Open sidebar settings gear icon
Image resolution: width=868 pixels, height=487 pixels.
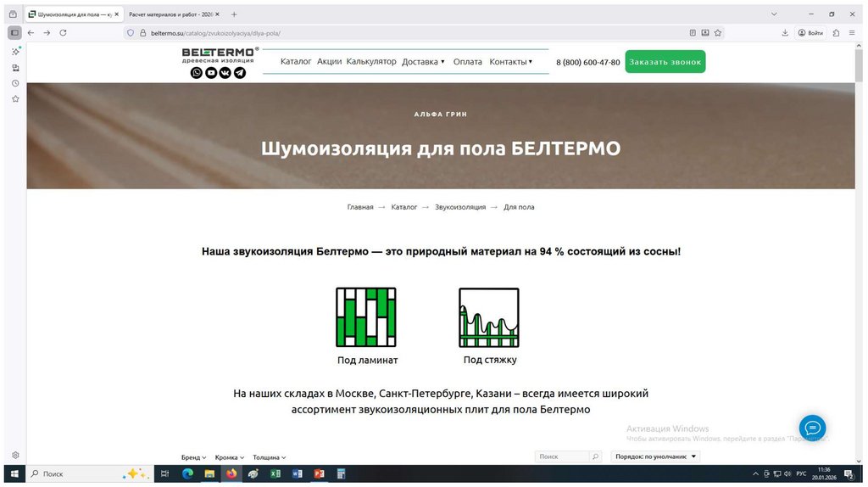click(x=15, y=455)
